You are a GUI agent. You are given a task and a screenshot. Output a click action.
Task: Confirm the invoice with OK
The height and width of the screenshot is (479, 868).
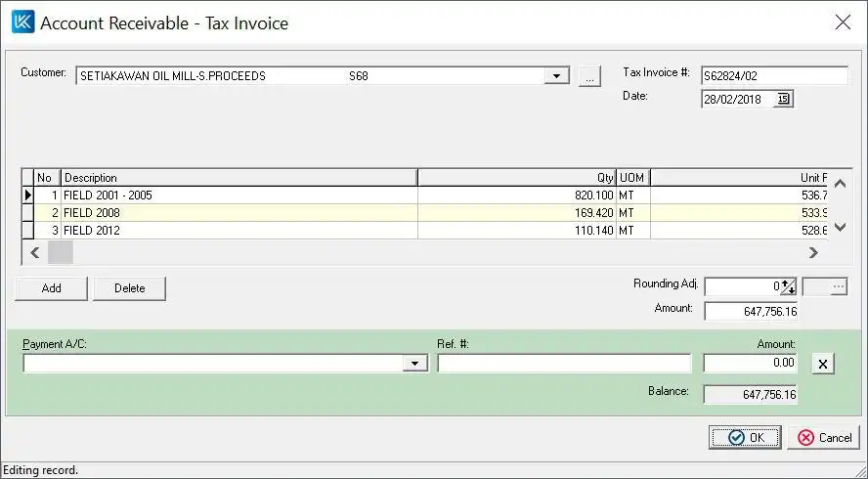click(745, 438)
